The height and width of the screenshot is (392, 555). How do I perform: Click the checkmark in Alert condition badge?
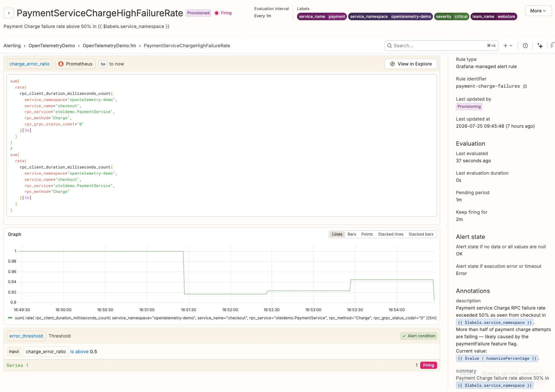point(404,336)
